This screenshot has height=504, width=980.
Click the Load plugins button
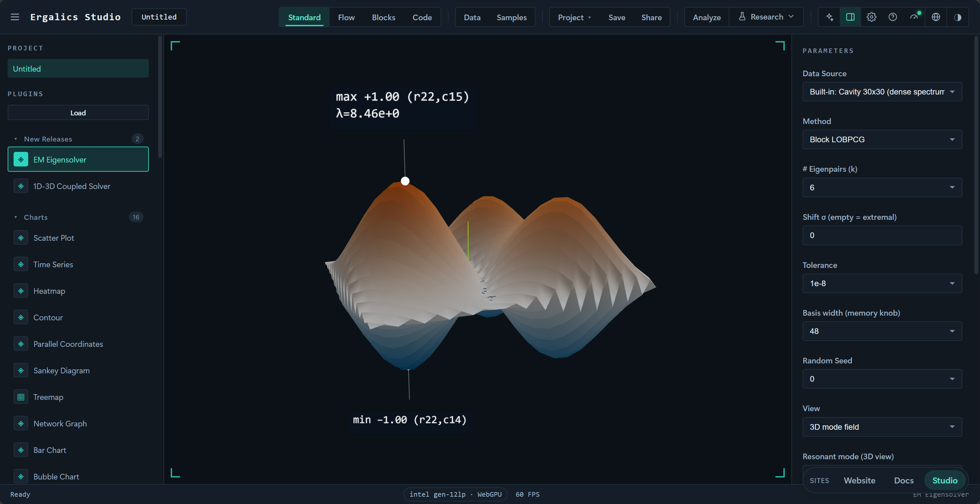click(78, 113)
